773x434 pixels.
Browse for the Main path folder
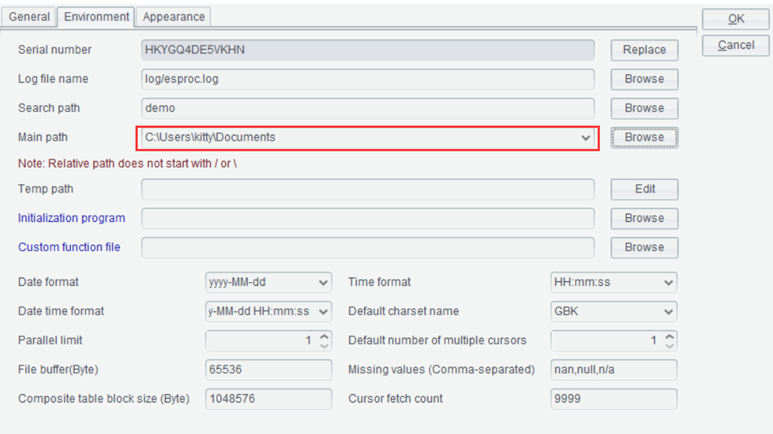pyautogui.click(x=644, y=138)
